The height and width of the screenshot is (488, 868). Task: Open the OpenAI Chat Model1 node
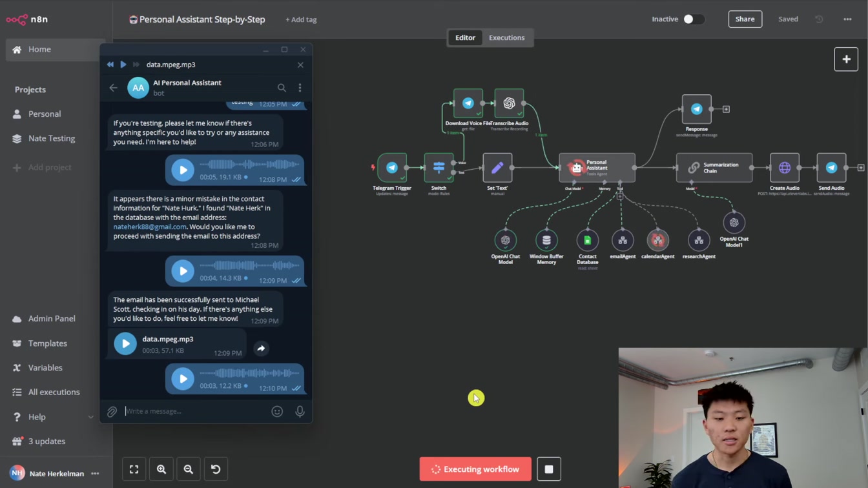[x=734, y=223]
